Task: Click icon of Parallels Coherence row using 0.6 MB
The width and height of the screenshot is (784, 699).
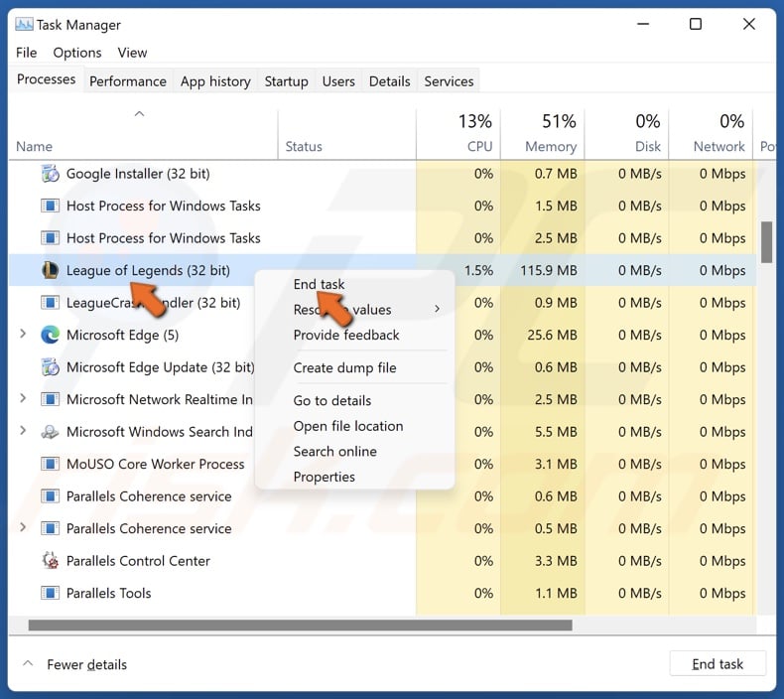Action: pos(50,496)
